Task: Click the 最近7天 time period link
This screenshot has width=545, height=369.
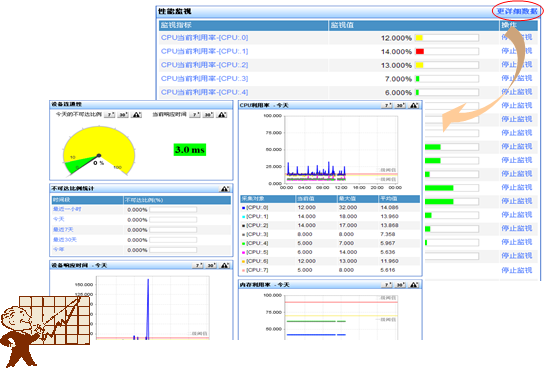Action: click(63, 229)
